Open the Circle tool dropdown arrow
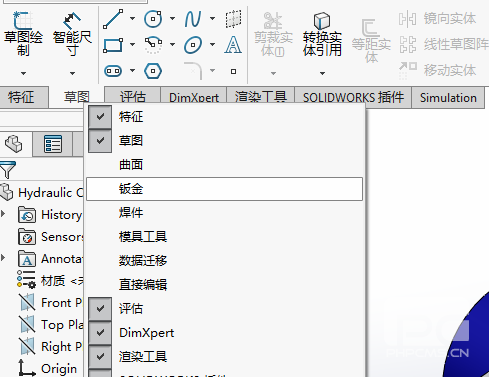 [x=172, y=18]
